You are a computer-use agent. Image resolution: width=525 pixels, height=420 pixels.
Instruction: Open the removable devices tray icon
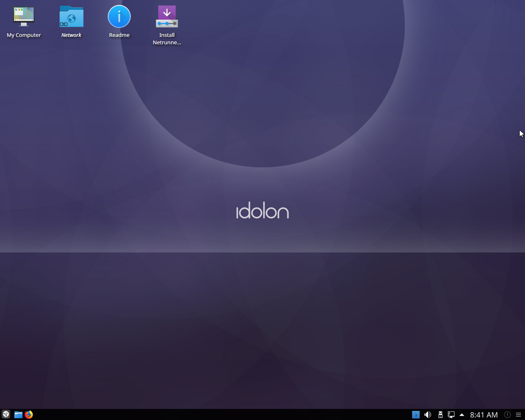pos(440,415)
